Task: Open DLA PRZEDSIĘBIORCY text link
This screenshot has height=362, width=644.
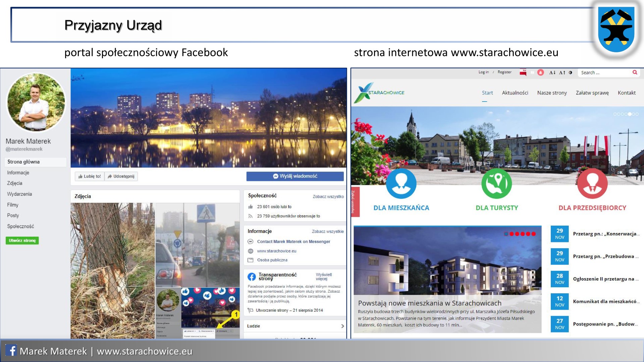Action: (592, 208)
